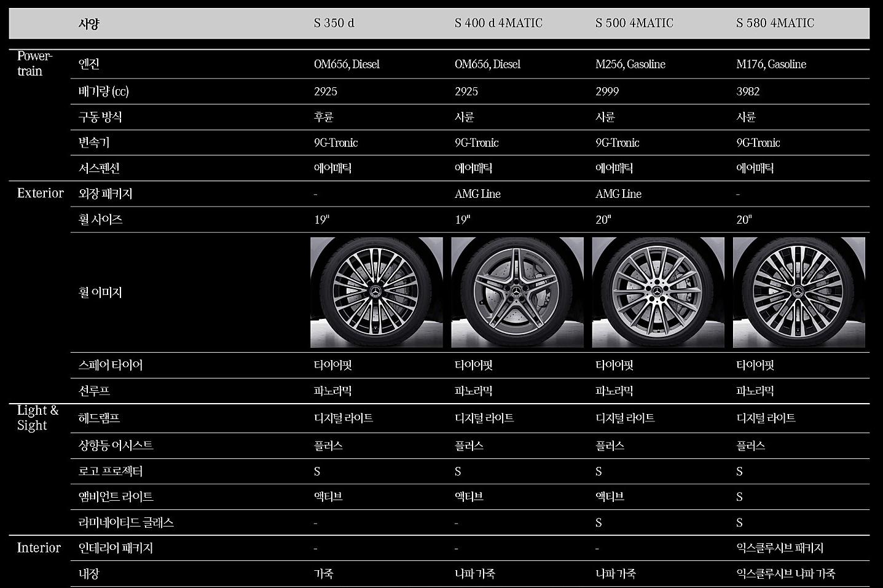883x588 pixels.
Task: Click the 헤드램프 row label
Action: pos(98,418)
